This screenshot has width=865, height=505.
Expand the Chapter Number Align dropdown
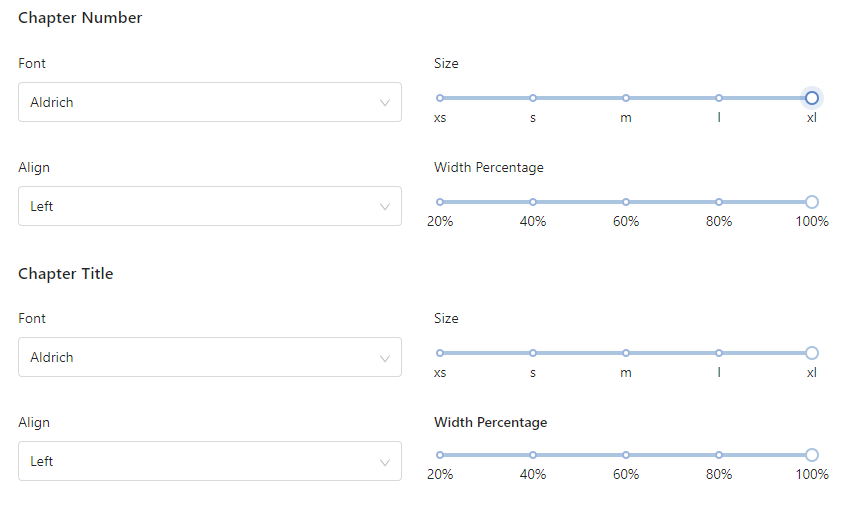210,206
